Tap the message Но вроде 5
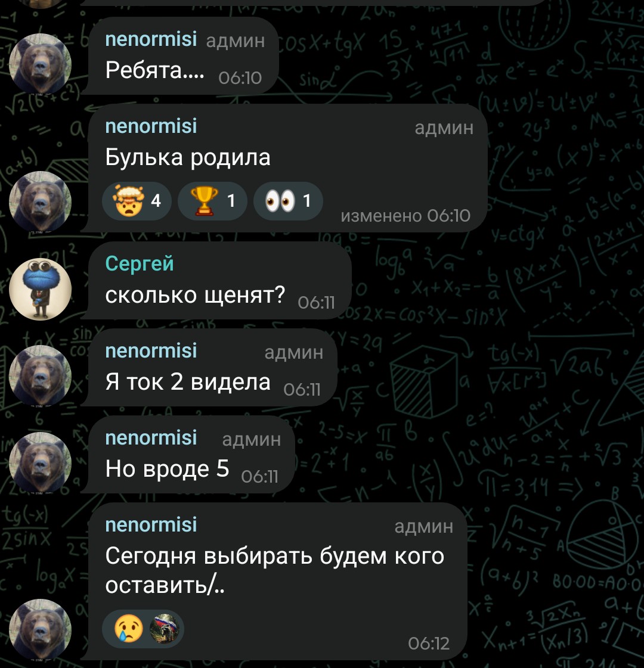 (167, 468)
